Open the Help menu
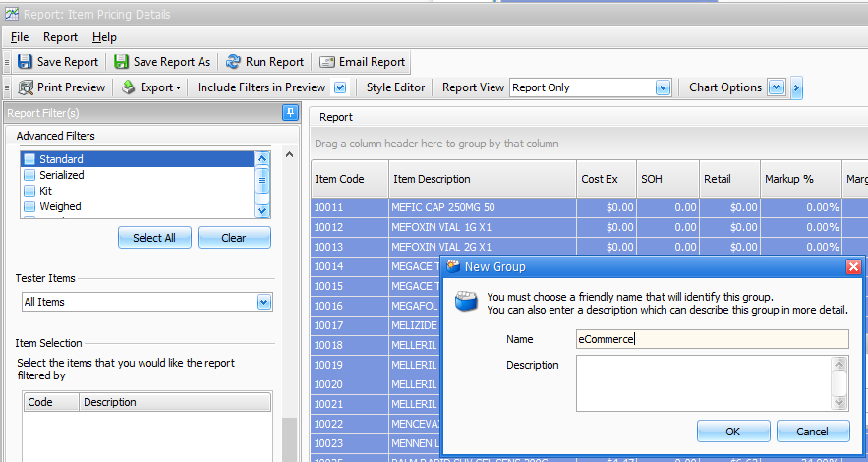The height and width of the screenshot is (462, 868). (x=104, y=37)
